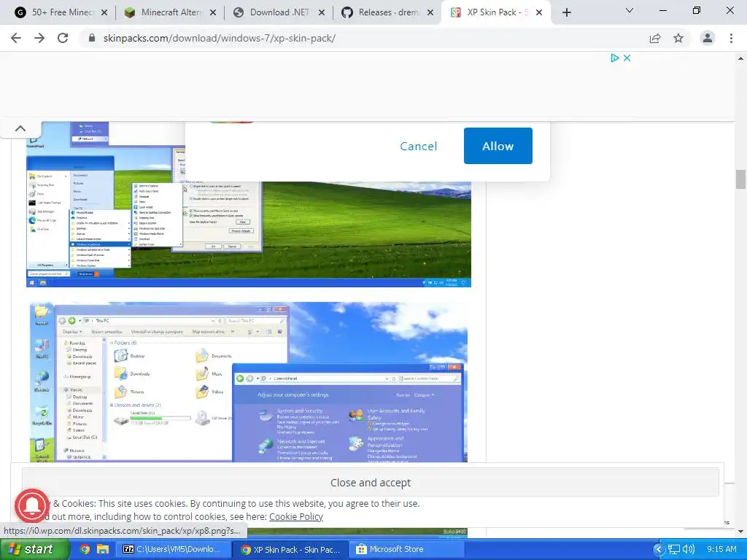
Task: Click the volume speaker tray icon
Action: click(x=689, y=549)
